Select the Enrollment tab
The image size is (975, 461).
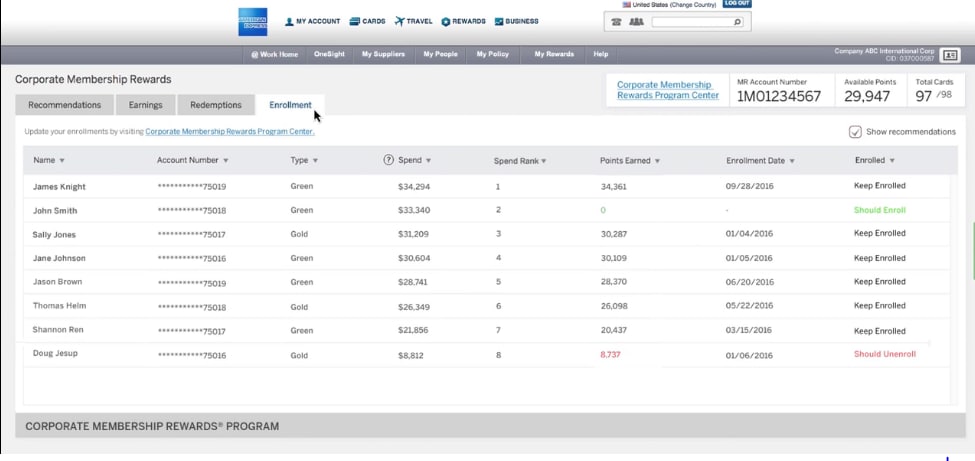tap(290, 105)
